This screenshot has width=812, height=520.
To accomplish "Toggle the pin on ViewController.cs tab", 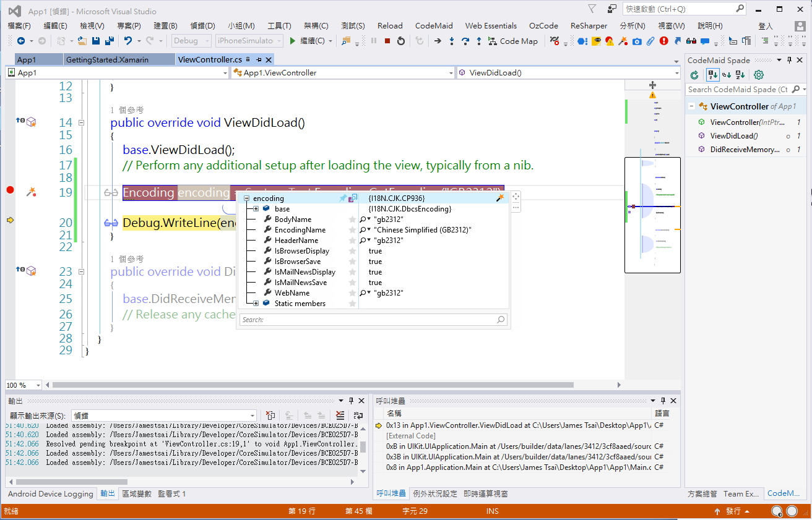I will coord(259,59).
